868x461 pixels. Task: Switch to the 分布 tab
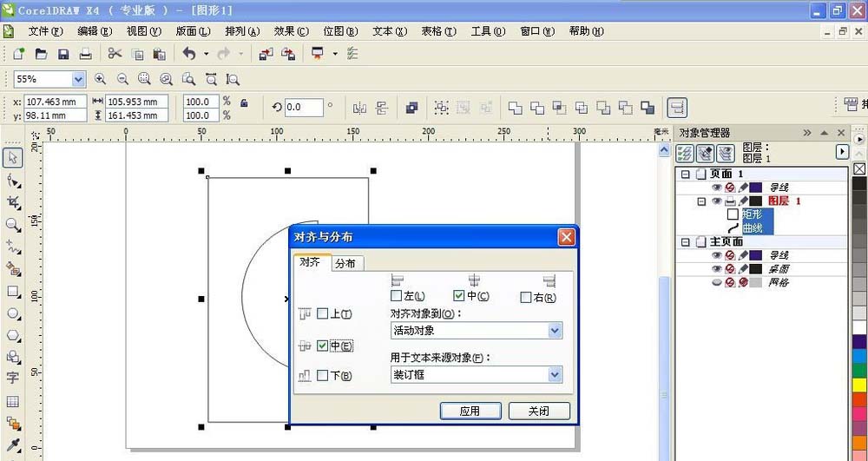pos(345,263)
